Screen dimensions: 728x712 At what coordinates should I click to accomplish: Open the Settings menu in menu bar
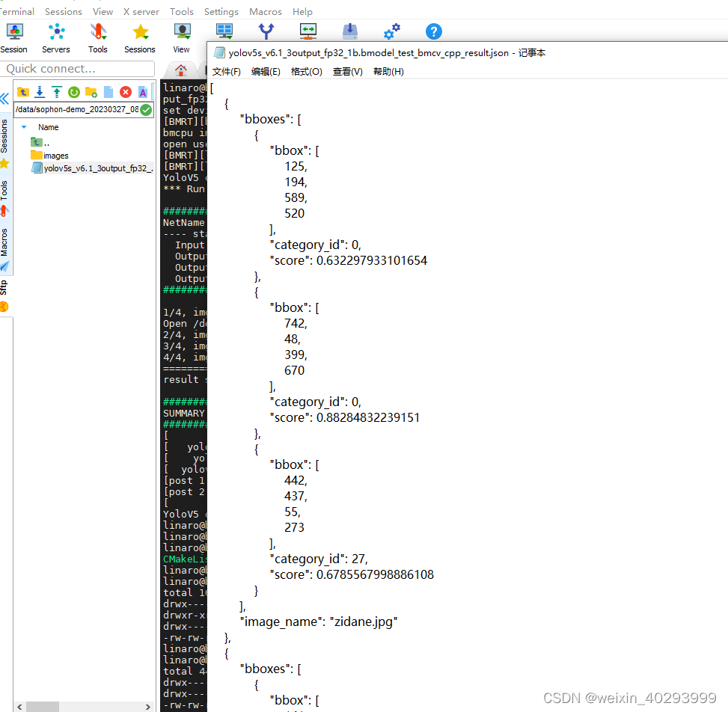coord(221,12)
